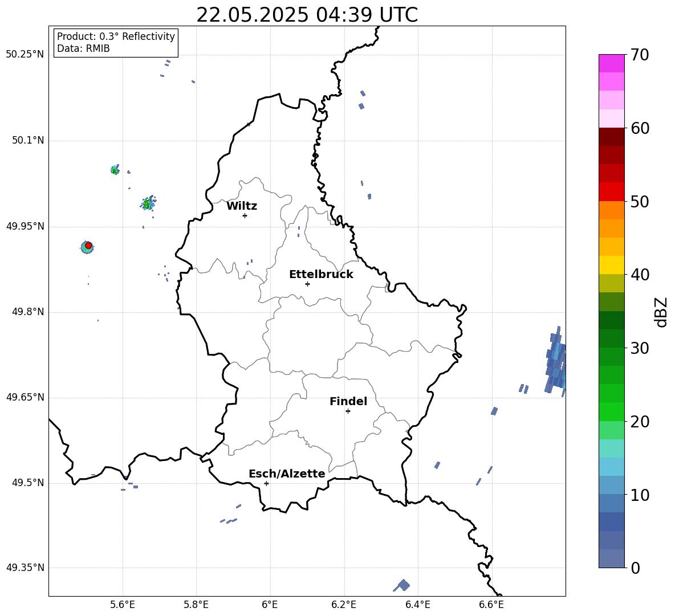
Task: Click the title text 22.05.2025 04:39 UTC
Action: pos(307,15)
